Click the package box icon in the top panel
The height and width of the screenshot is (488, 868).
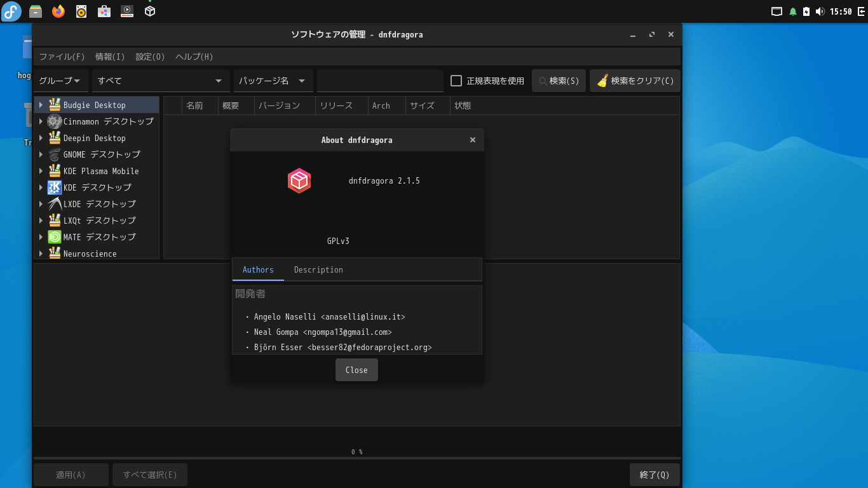(x=150, y=11)
